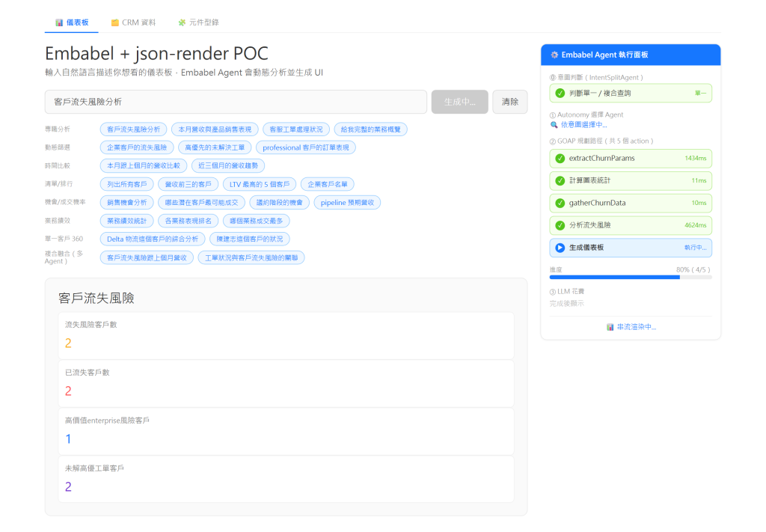
Task: Click the 依意圖選擇中... status text
Action: point(583,125)
